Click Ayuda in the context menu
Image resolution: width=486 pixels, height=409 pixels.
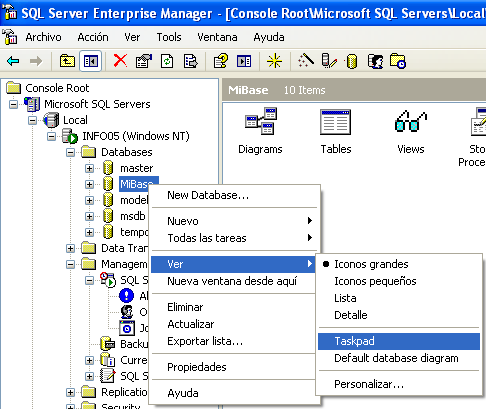coord(233,393)
